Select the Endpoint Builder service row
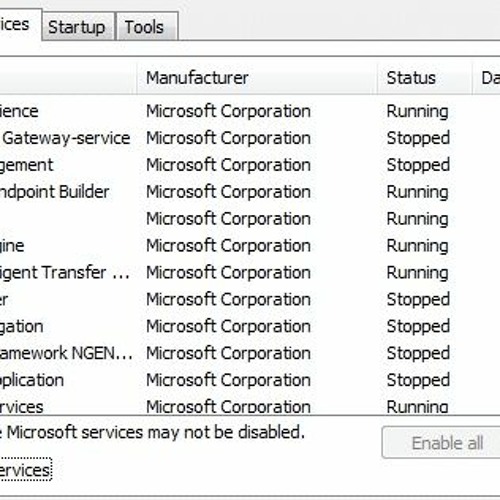This screenshot has width=500, height=500. 250,192
